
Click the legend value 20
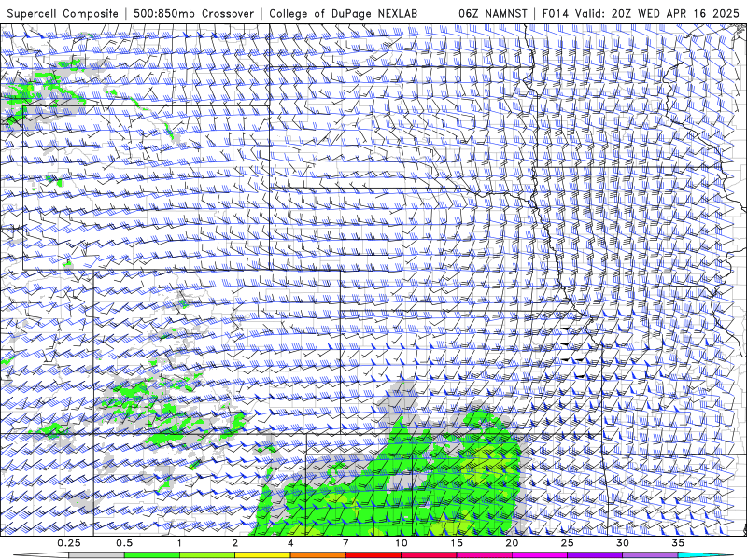click(x=512, y=543)
